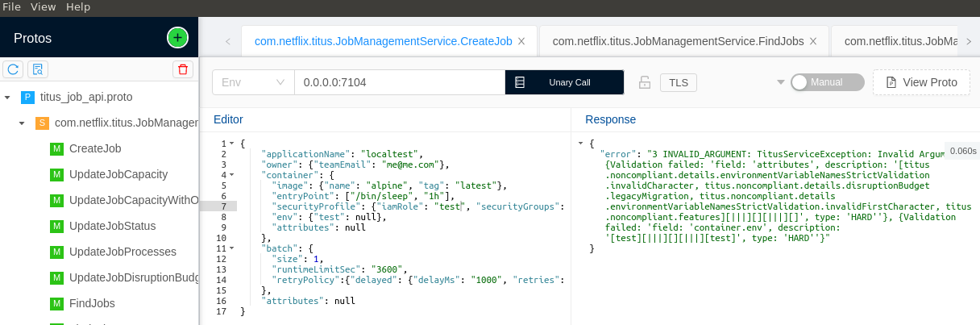
Task: Click the M icon beside FindJobs
Action: point(56,304)
